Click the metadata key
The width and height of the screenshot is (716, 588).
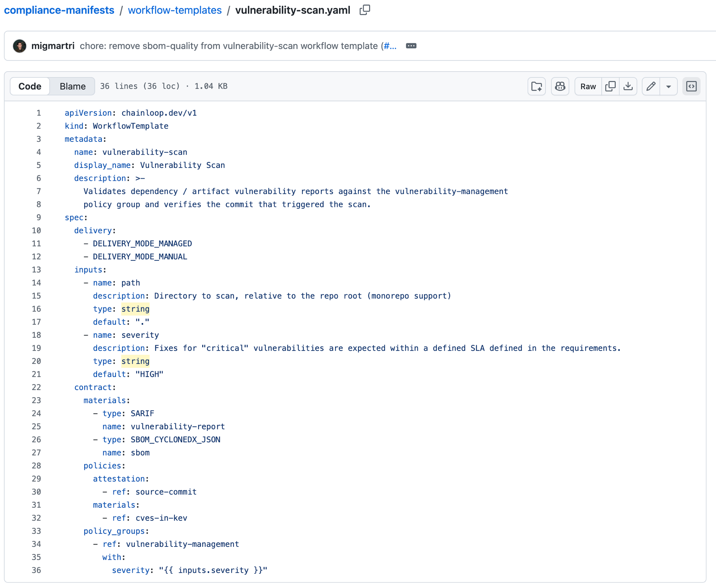tap(83, 139)
